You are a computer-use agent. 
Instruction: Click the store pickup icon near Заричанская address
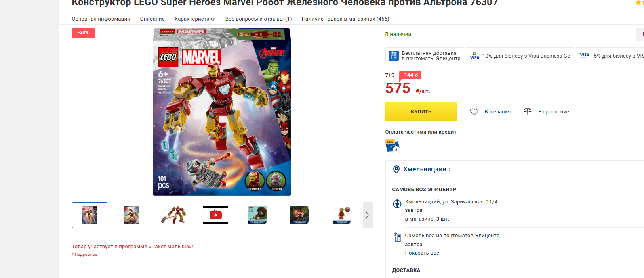click(x=397, y=203)
